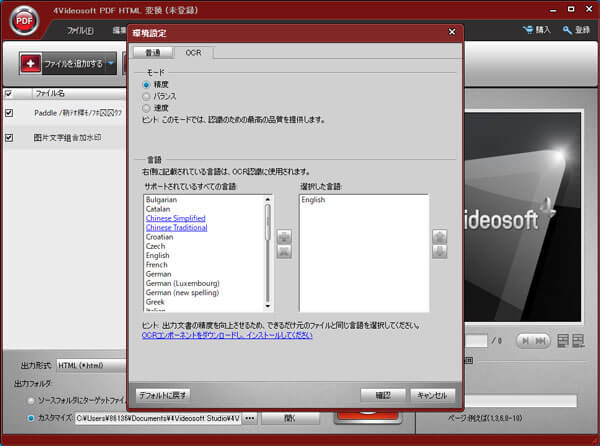Move selected language up with arrow
The image size is (600, 446).
438,237
